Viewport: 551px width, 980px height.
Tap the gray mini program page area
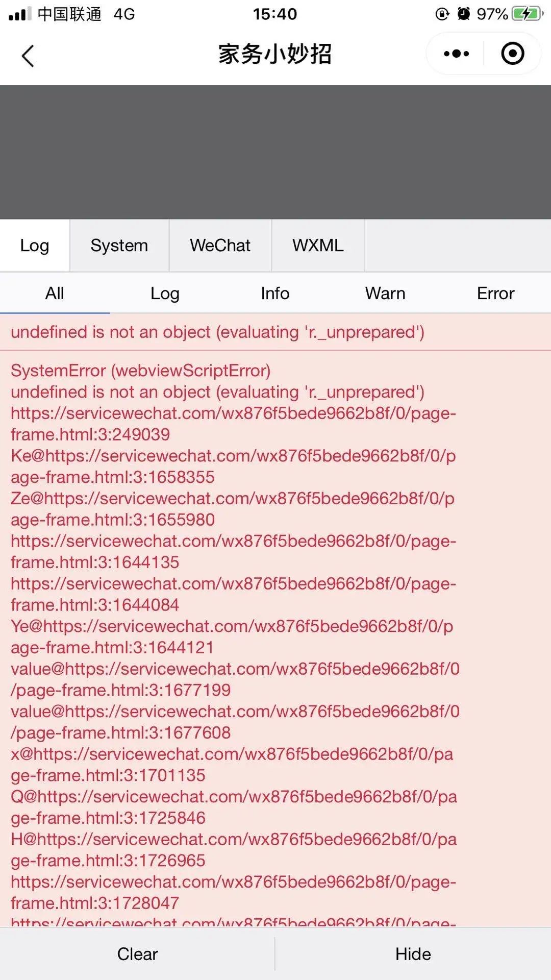pyautogui.click(x=275, y=152)
